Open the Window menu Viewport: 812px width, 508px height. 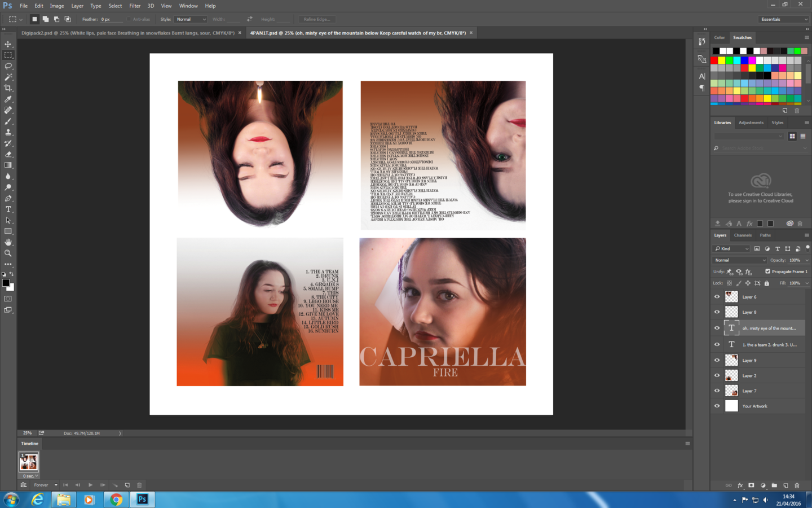point(188,6)
